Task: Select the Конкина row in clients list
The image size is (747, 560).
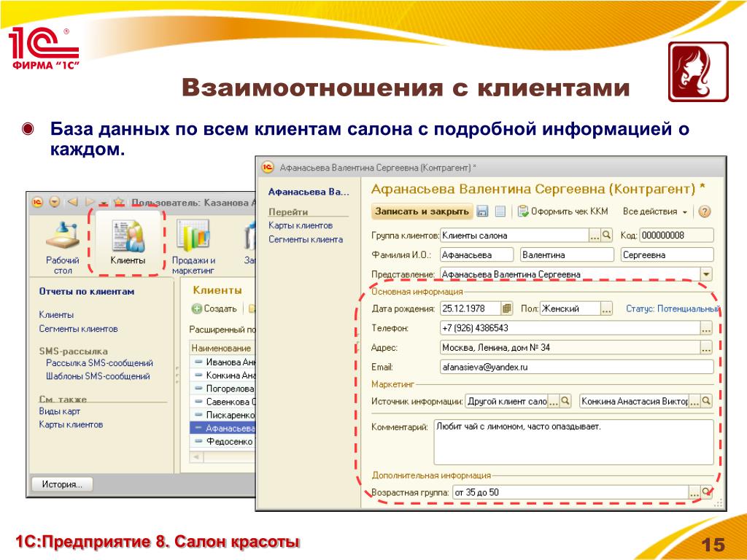Action: pos(223,376)
